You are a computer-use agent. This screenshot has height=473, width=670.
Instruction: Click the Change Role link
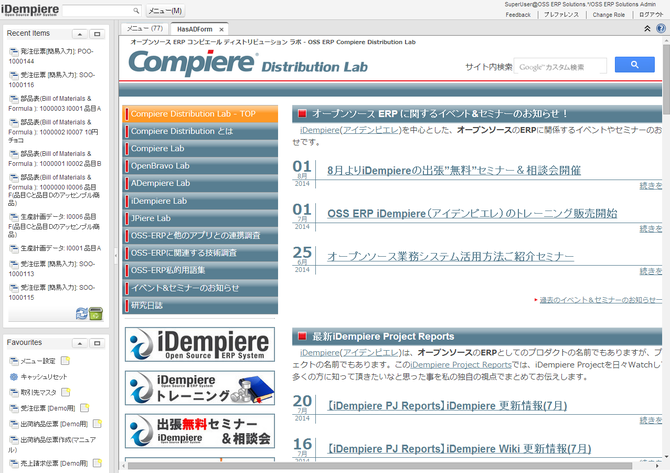click(608, 15)
